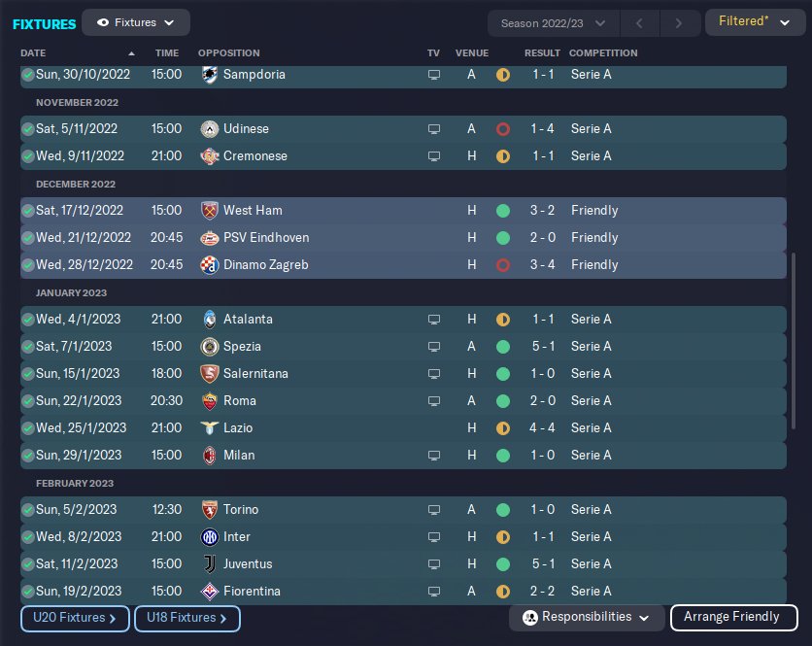Click the TV icon on Atalanta row
The width and height of the screenshot is (812, 646).
(434, 319)
